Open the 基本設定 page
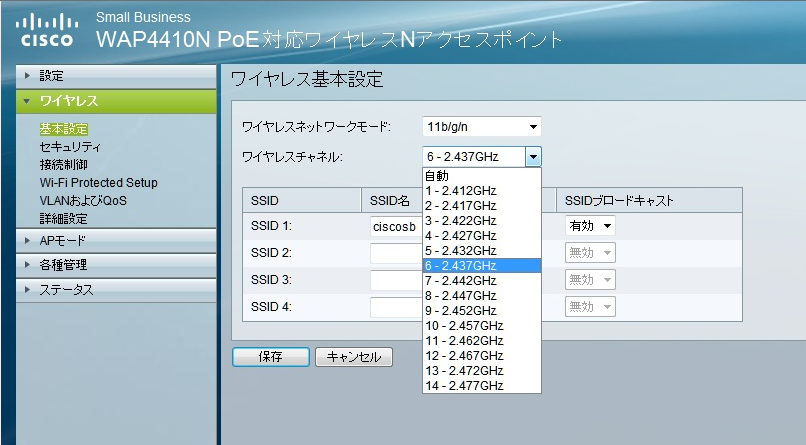Viewport: 806px width, 445px height. point(63,128)
